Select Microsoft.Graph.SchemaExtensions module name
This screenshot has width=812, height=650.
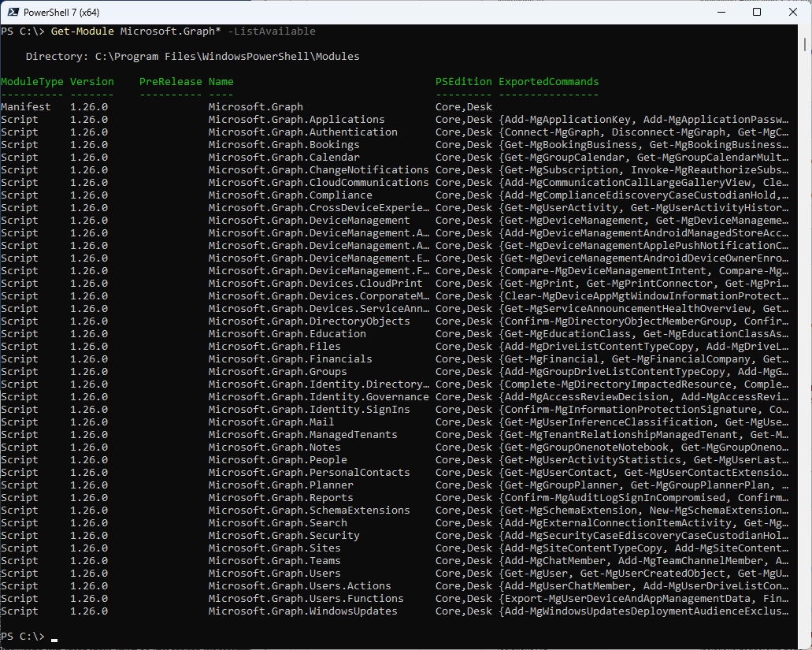310,511
